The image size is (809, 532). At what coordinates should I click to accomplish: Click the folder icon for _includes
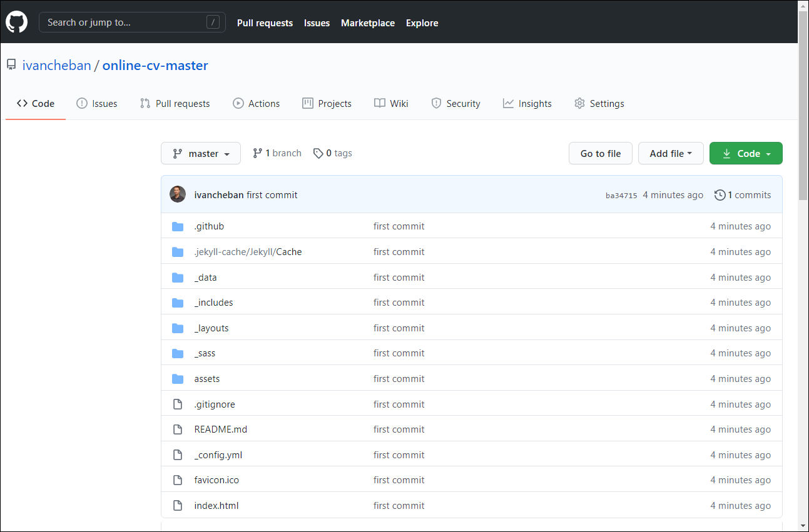coord(178,303)
